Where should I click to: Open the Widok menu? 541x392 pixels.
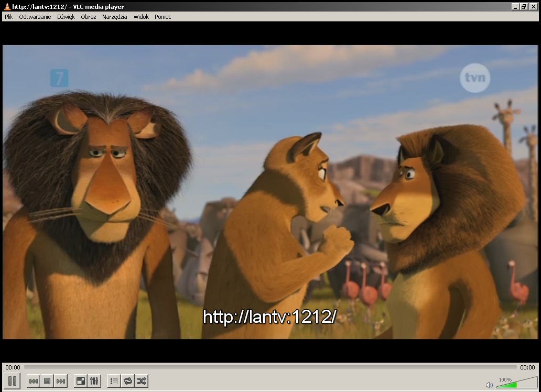(x=141, y=17)
